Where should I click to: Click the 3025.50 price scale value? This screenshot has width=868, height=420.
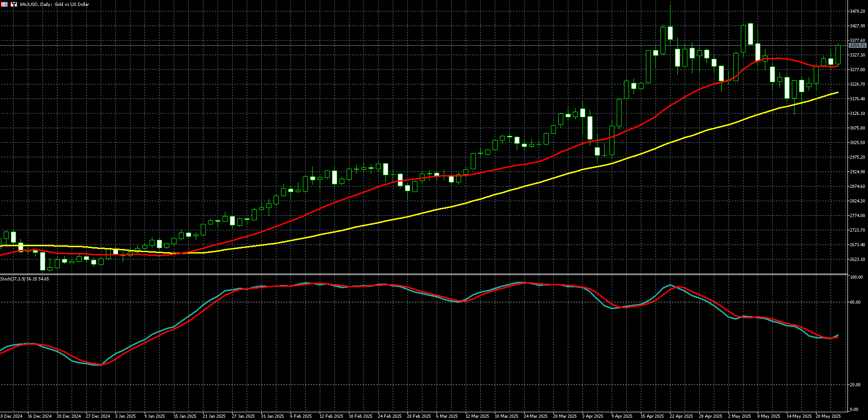[858, 143]
